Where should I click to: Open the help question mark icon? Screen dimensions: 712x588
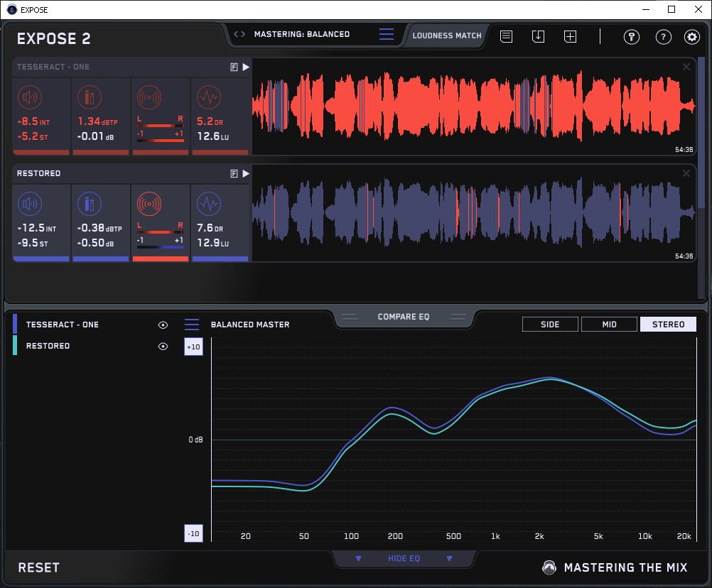[663, 37]
